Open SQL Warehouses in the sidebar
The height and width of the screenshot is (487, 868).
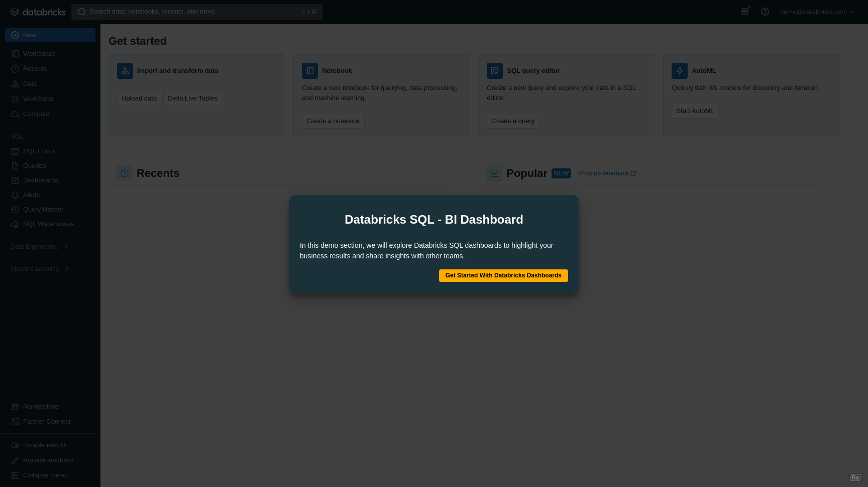point(48,224)
